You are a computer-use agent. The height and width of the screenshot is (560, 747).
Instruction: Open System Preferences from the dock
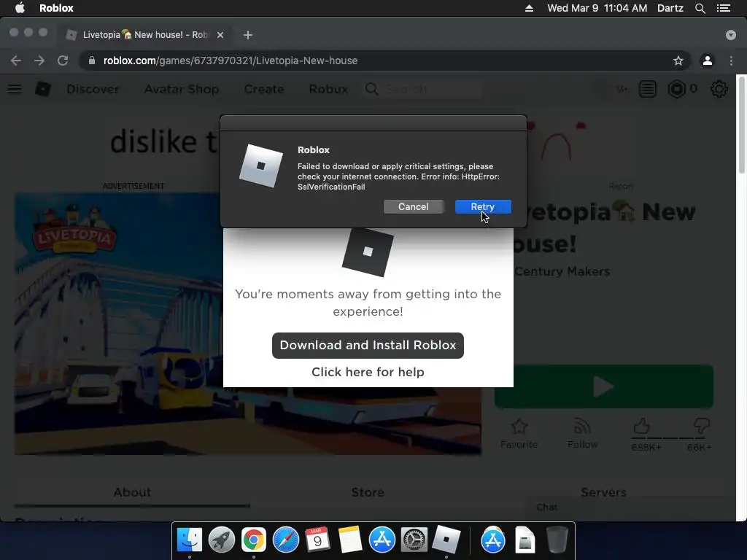(x=414, y=540)
